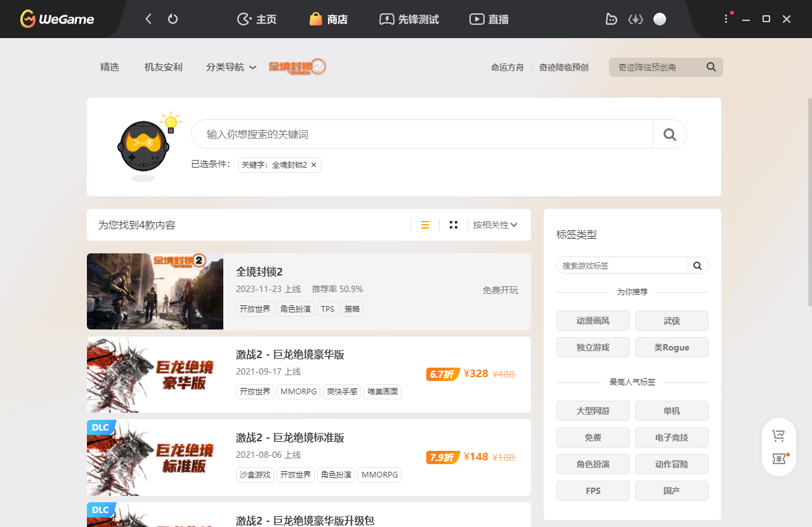Screen dimensions: 812x527
Task: Open the 巨龙绝境豪华版 thumbnail
Action: tap(155, 375)
